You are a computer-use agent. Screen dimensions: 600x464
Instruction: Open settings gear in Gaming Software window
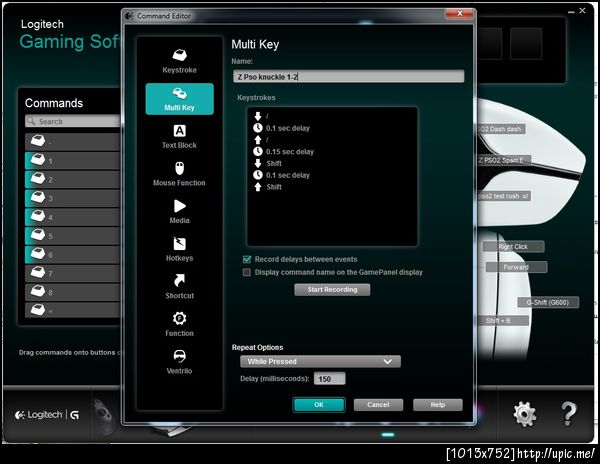coord(524,414)
